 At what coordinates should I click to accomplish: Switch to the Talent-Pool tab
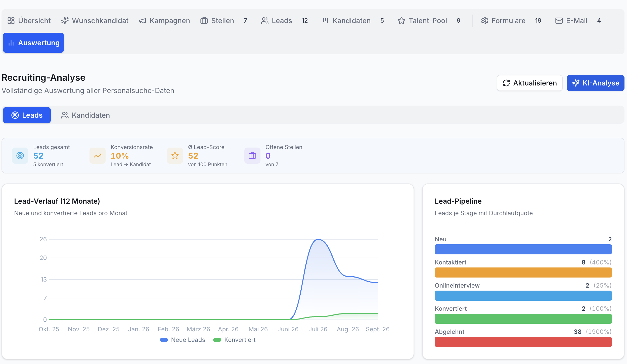(x=429, y=21)
